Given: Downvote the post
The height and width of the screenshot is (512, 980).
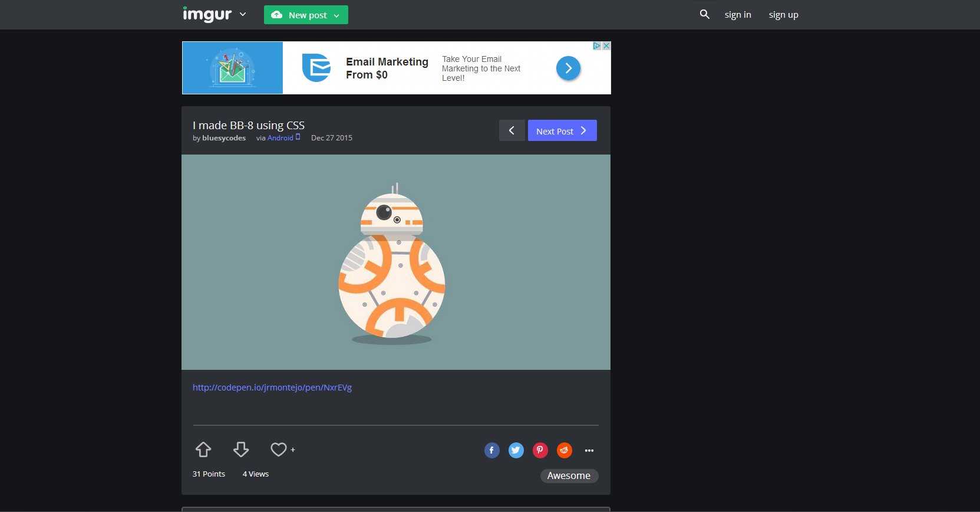Looking at the screenshot, I should point(241,449).
